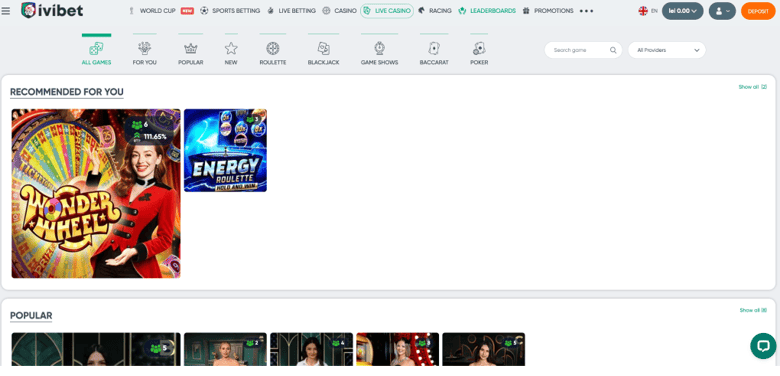This screenshot has width=780, height=376.
Task: Change language via UK flag icon
Action: pos(643,11)
